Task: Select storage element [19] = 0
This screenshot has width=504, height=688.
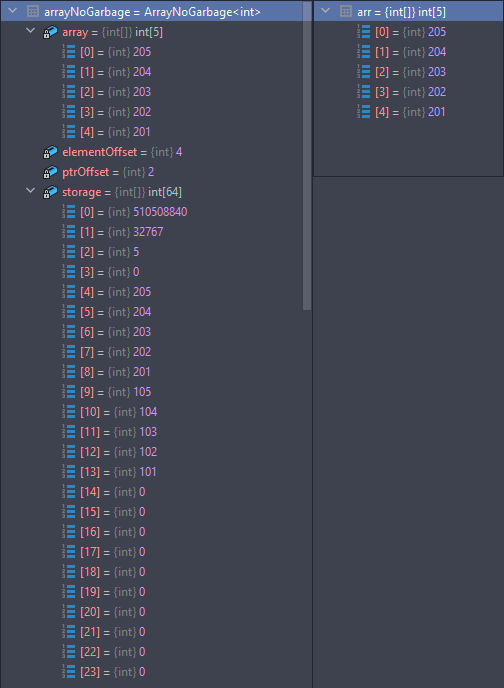Action: pos(152,592)
